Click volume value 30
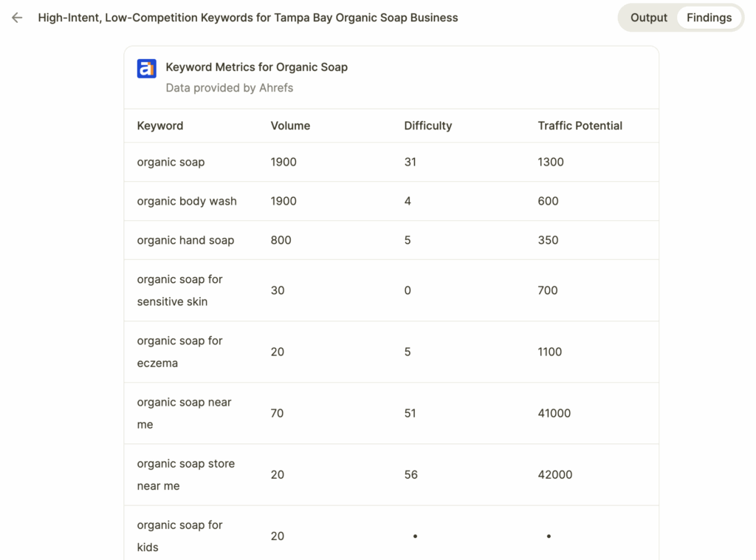The image size is (756, 560). [278, 290]
